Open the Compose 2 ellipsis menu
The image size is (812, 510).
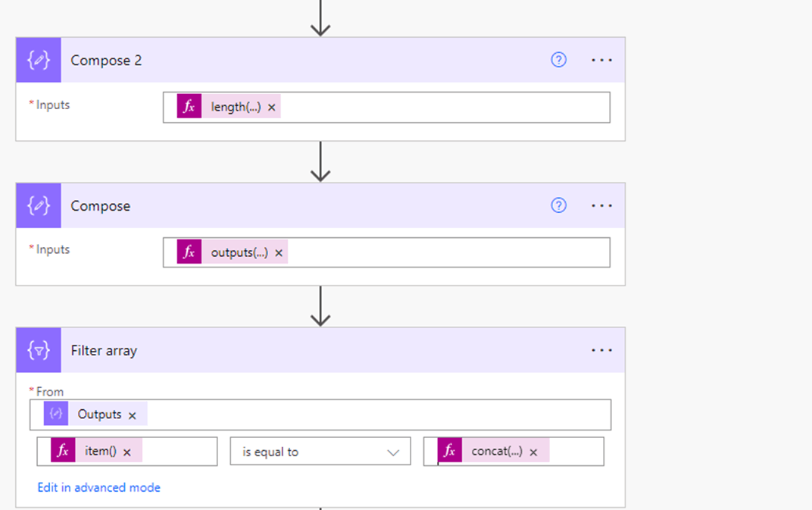(601, 60)
